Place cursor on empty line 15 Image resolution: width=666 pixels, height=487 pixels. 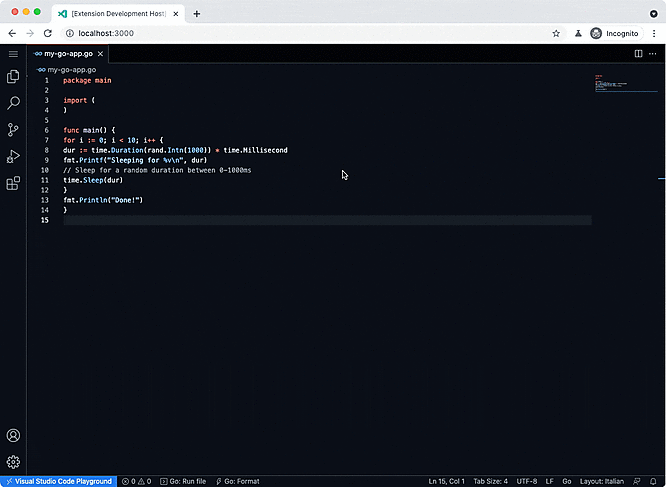[x=327, y=220]
